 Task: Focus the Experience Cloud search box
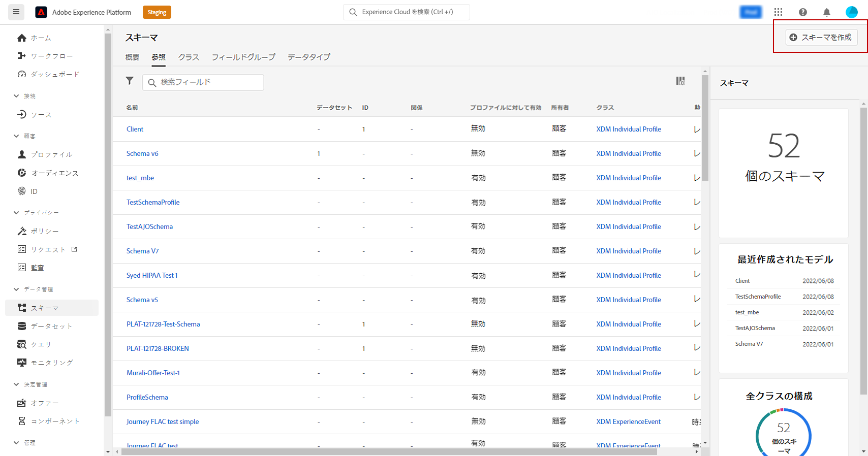click(407, 12)
